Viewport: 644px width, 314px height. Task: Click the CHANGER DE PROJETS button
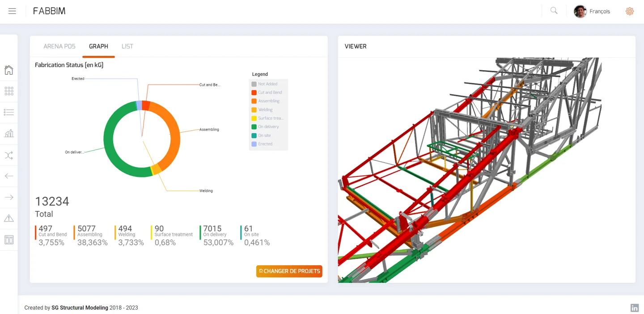click(x=289, y=271)
